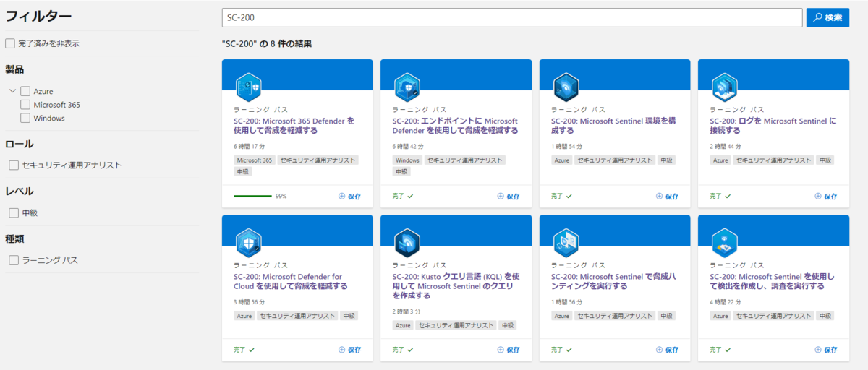Enable the セキュリティ運用アナリスト role filter
The height and width of the screenshot is (370, 868).
pos(14,165)
